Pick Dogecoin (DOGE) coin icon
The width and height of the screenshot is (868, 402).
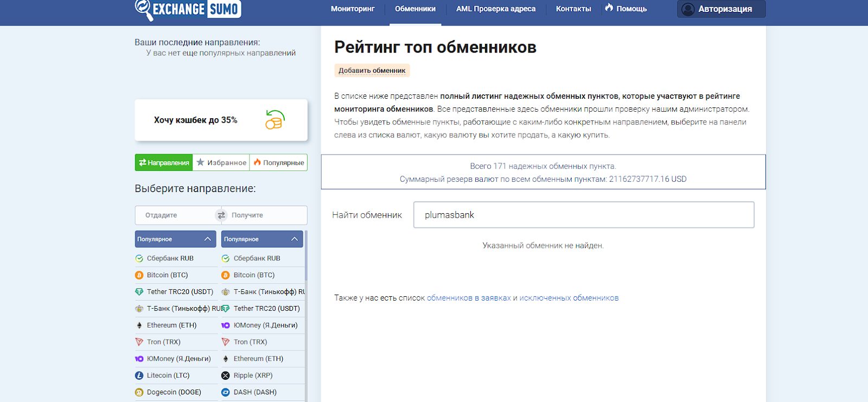point(139,392)
